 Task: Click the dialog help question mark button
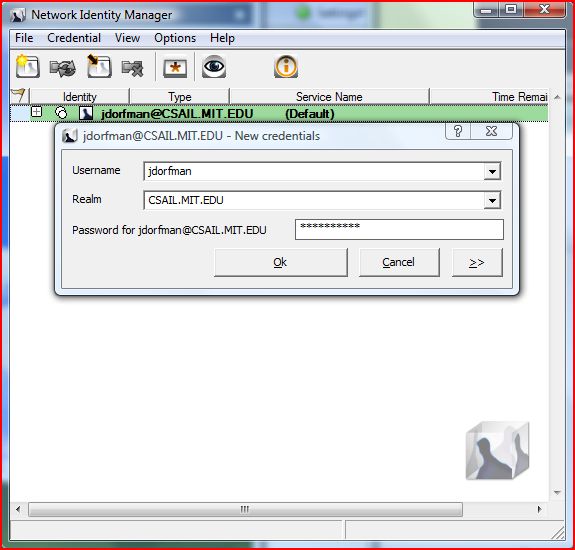coord(458,131)
